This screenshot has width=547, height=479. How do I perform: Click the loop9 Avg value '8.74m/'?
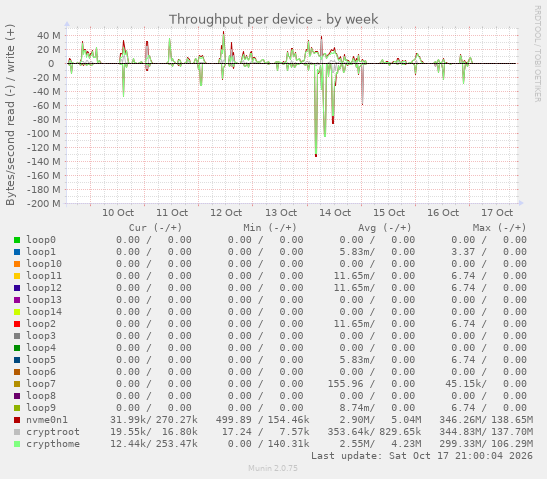[x=357, y=407]
